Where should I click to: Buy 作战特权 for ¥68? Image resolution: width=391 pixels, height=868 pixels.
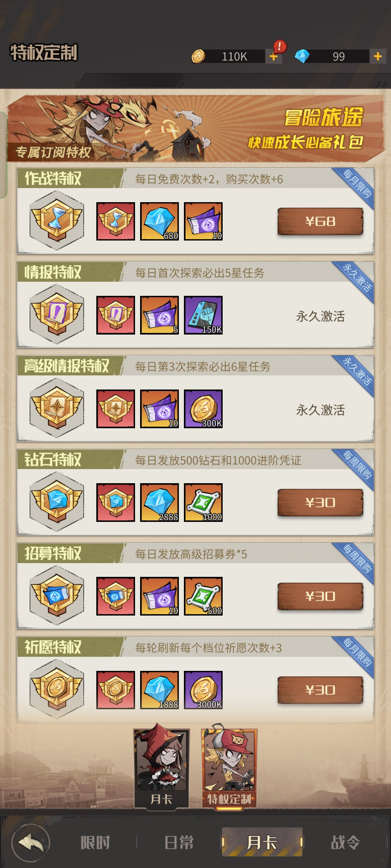click(320, 221)
